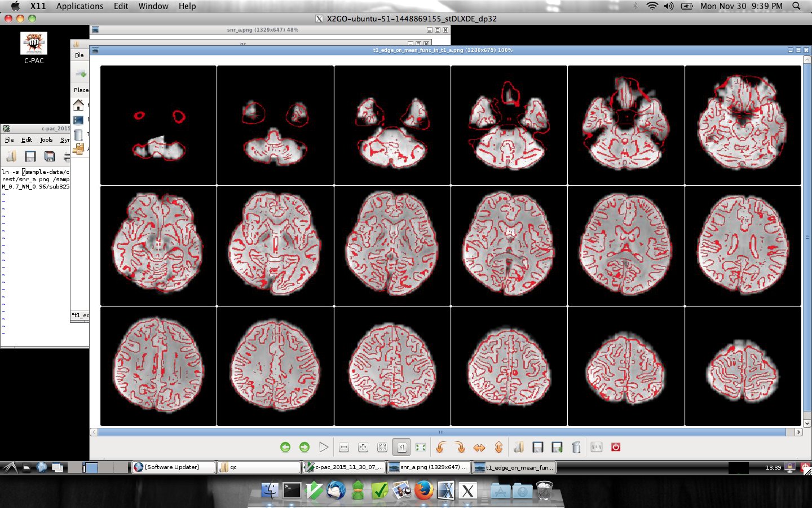Select [Software Updater] taskbar button
The height and width of the screenshot is (508, 812).
tap(174, 467)
